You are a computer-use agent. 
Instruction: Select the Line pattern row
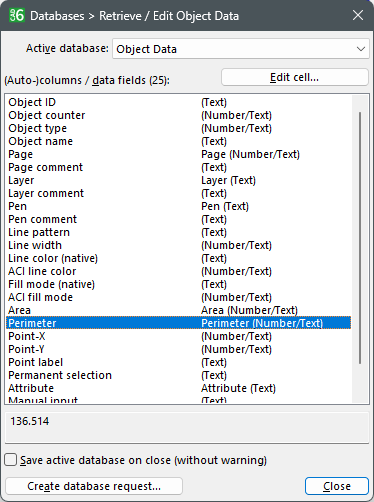[x=179, y=232]
